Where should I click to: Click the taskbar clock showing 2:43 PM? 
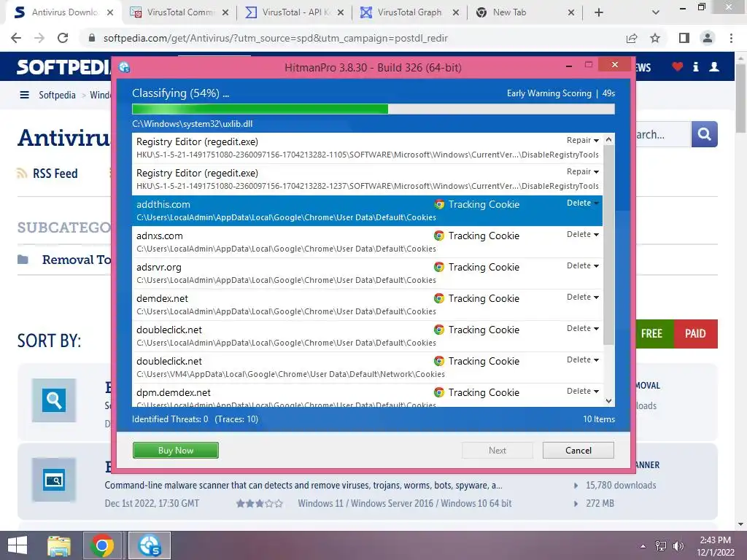(x=715, y=545)
